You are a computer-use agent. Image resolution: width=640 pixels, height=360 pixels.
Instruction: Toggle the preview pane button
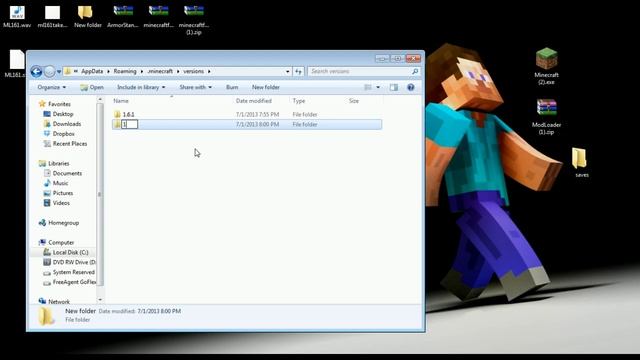(x=394, y=87)
